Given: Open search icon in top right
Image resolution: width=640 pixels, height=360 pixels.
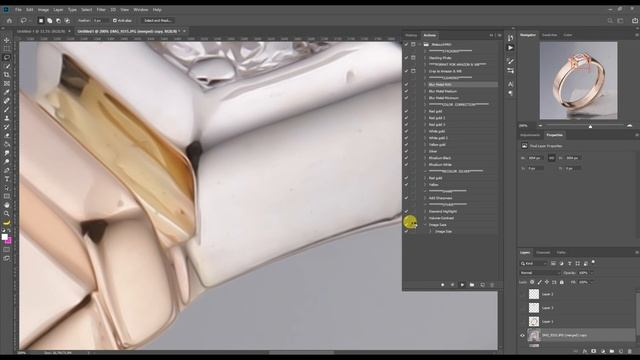Looking at the screenshot, I should click(x=610, y=20).
